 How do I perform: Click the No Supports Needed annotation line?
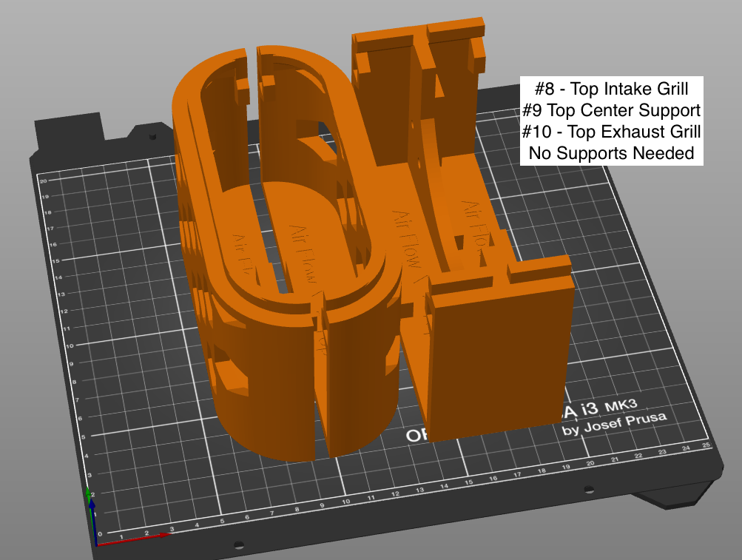click(x=611, y=154)
